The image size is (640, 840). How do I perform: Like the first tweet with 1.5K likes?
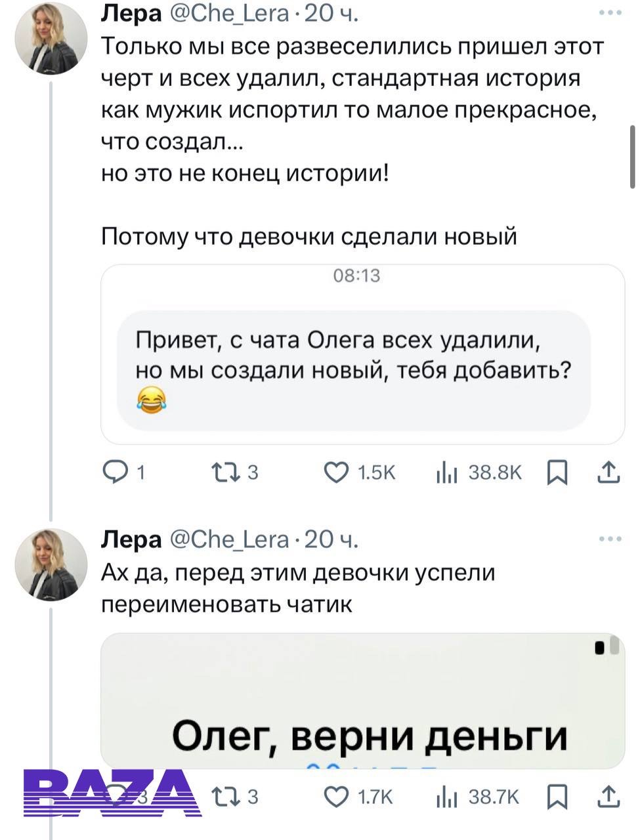(x=337, y=472)
